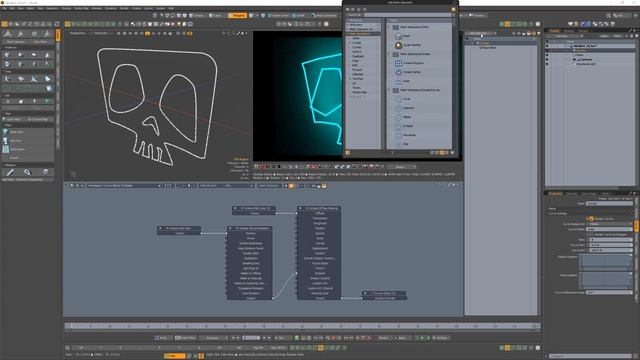Click the orange icon in dialog bottom-left corner

pyautogui.click(x=348, y=152)
